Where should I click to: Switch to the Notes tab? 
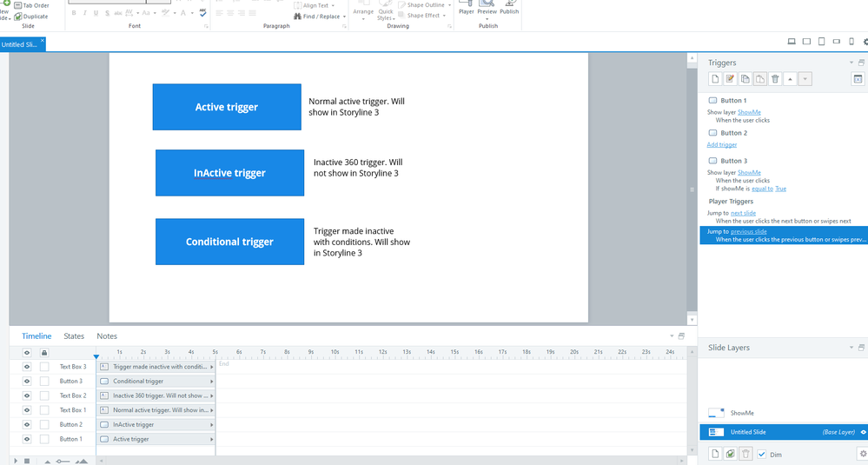[x=107, y=336]
